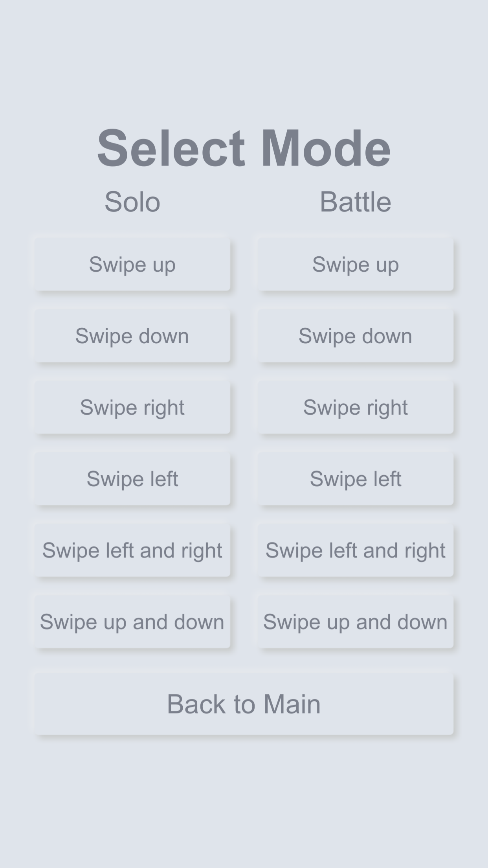Pick Solo Swipe left mode
The height and width of the screenshot is (868, 488).
coord(132,479)
